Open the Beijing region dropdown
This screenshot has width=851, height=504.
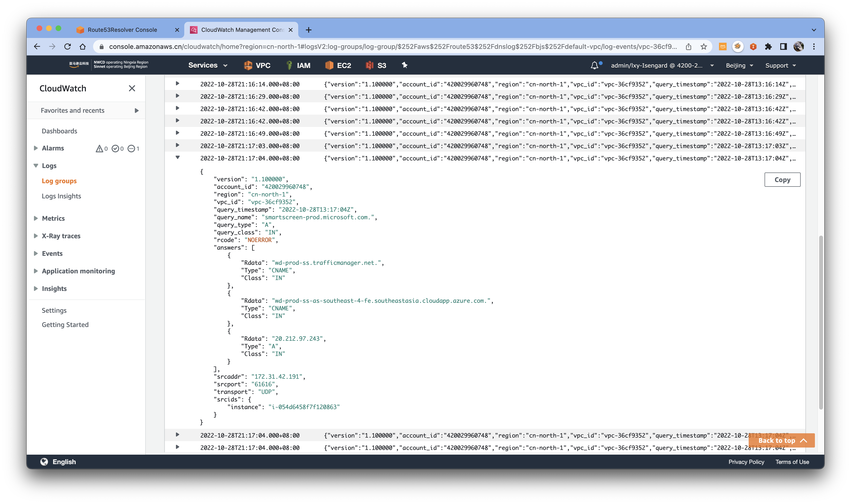(x=740, y=65)
